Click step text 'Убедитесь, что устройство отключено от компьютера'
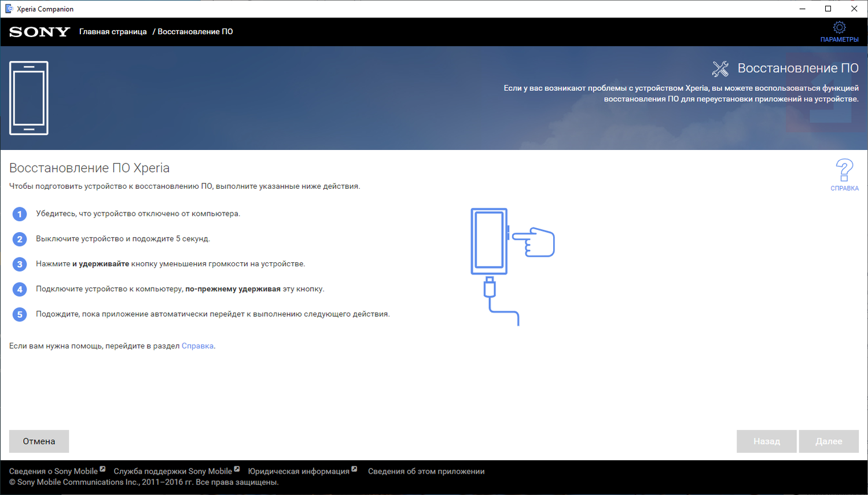 tap(138, 214)
